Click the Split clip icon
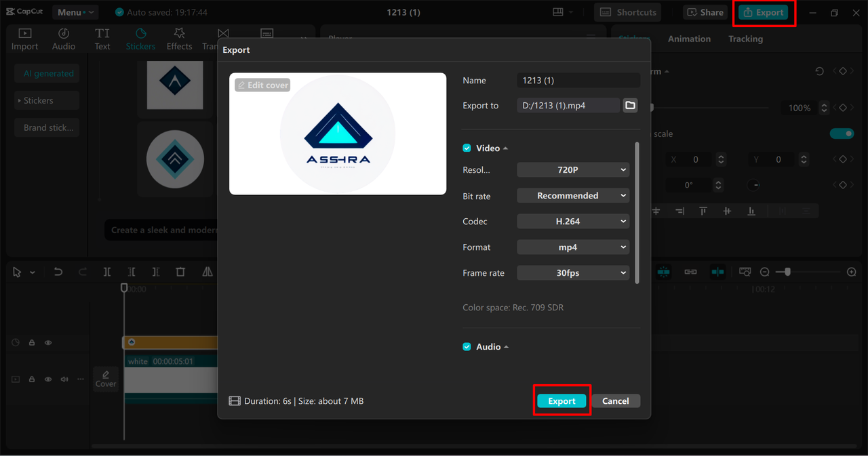The height and width of the screenshot is (456, 868). pyautogui.click(x=107, y=272)
